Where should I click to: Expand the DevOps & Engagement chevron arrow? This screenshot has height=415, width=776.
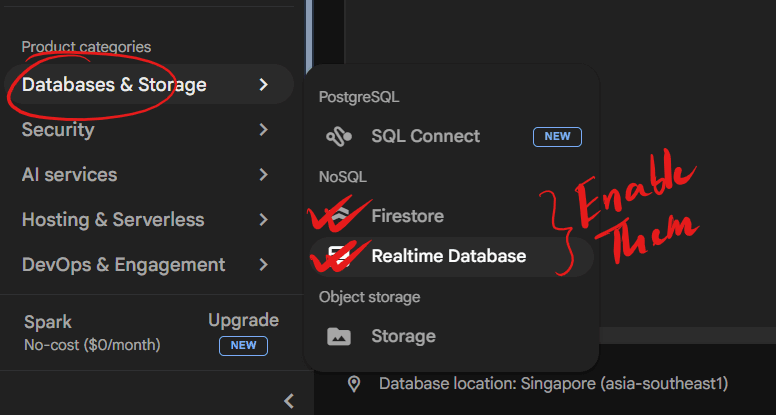[264, 265]
